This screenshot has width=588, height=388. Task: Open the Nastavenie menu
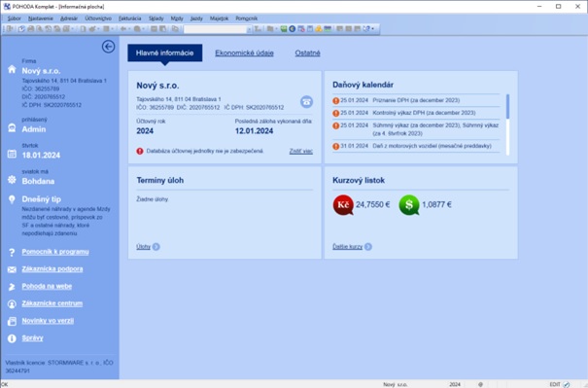coord(41,18)
